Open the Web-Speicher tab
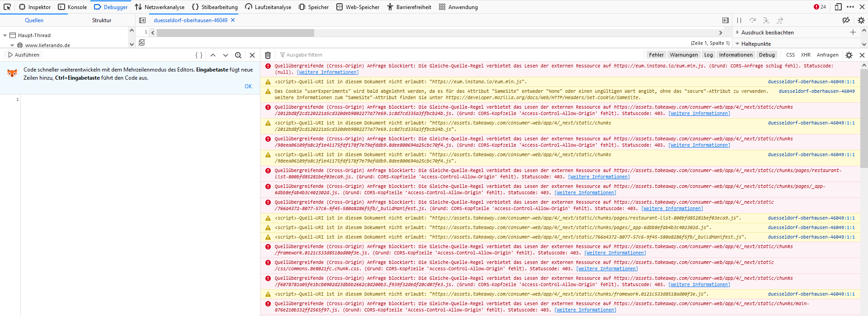Screen dimensions: 868x316 [358, 7]
